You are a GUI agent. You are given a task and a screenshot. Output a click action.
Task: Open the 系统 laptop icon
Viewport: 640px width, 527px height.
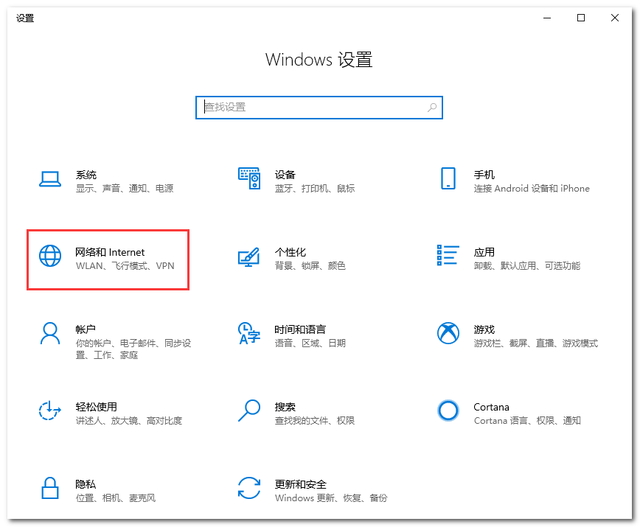(x=50, y=179)
